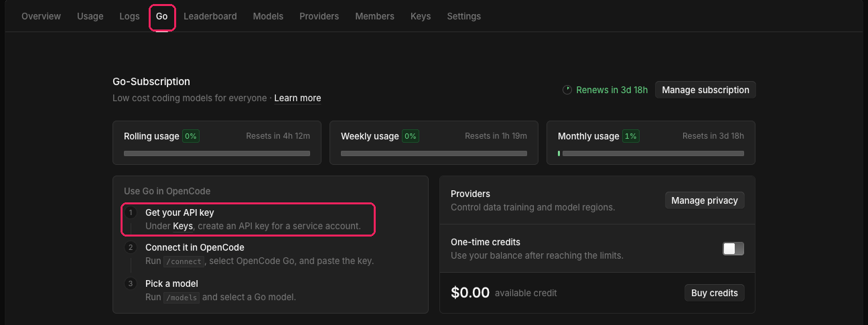The image size is (868, 325).
Task: Click the Weekly usage progress bar
Action: pos(434,153)
